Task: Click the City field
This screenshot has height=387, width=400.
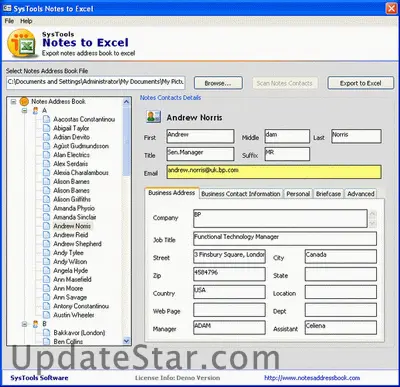Action: click(341, 256)
